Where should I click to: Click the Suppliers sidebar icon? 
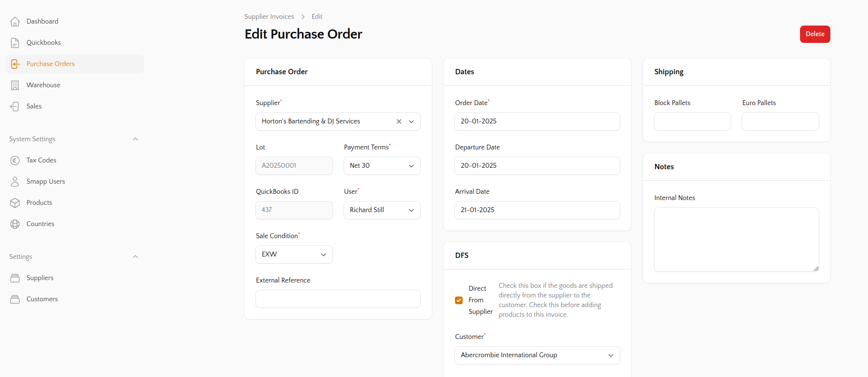pos(15,278)
